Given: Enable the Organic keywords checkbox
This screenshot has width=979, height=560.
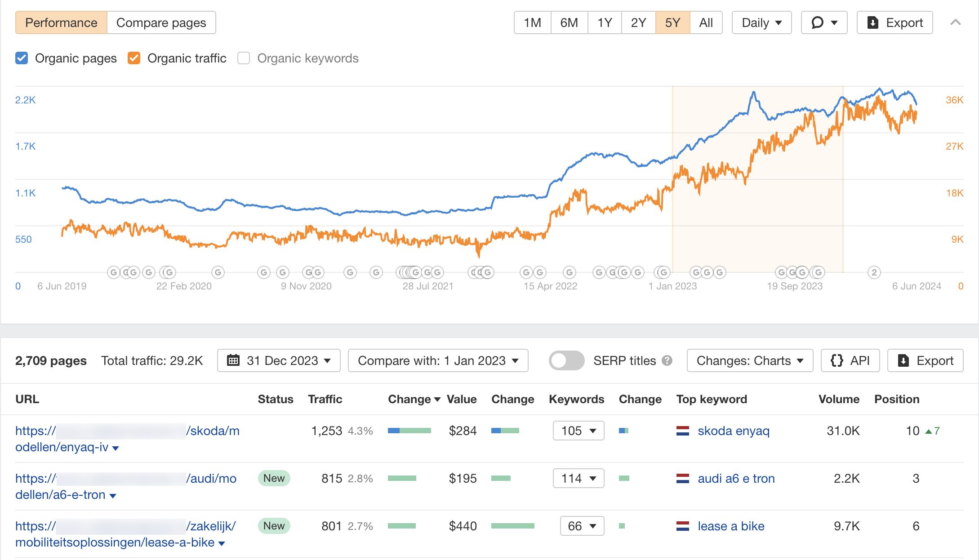Looking at the screenshot, I should [243, 58].
